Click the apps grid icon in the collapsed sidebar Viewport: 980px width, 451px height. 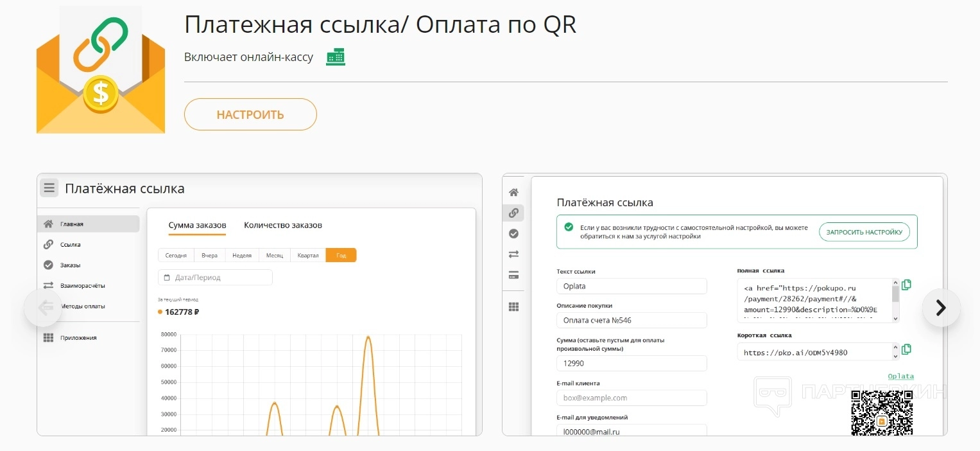pyautogui.click(x=513, y=307)
